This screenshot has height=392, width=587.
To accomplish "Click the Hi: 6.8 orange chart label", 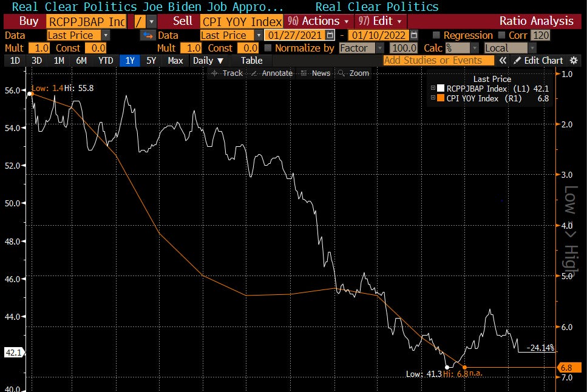I will (x=455, y=374).
